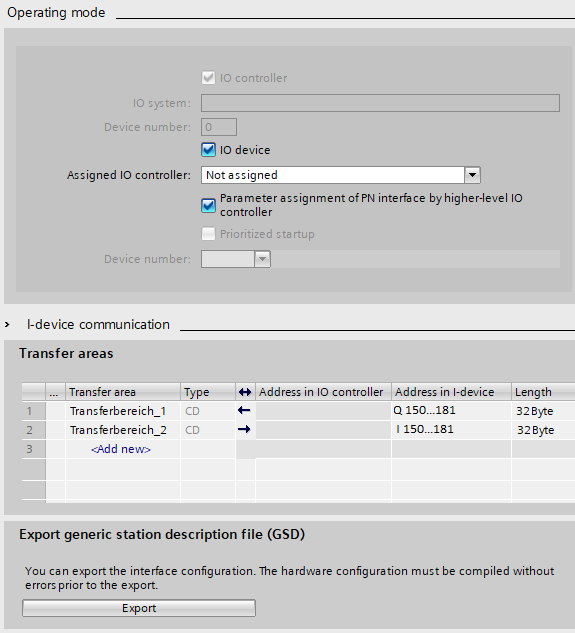Toggle the greyed IO controller checkbox
This screenshot has width=575, height=633.
click(x=208, y=78)
